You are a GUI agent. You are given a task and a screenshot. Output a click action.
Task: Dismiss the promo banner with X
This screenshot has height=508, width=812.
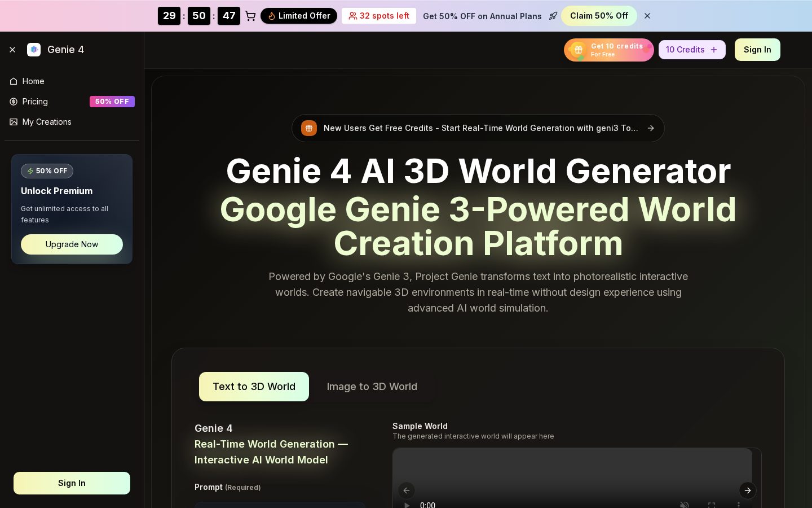click(647, 16)
